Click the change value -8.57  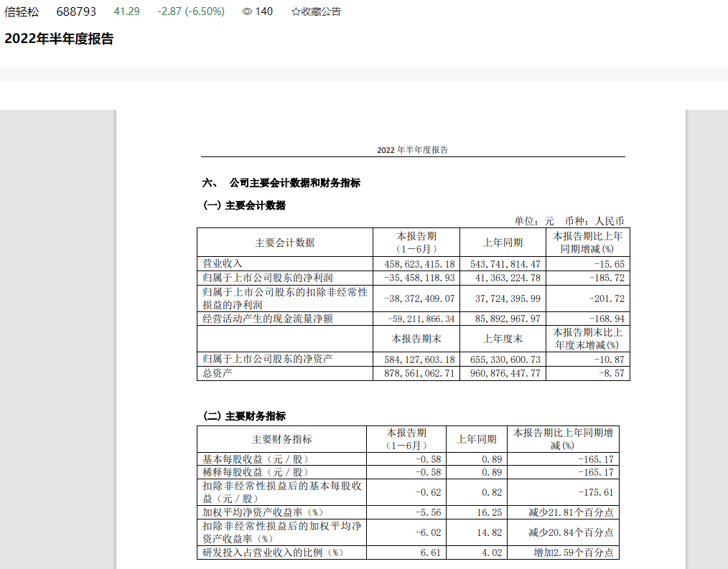(612, 373)
